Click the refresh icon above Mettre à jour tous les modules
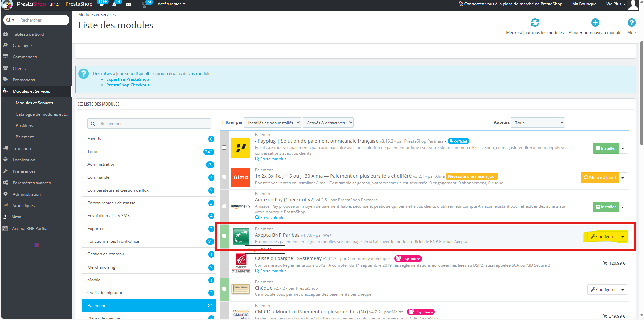Viewport: 644px width, 320px height. pyautogui.click(x=535, y=23)
